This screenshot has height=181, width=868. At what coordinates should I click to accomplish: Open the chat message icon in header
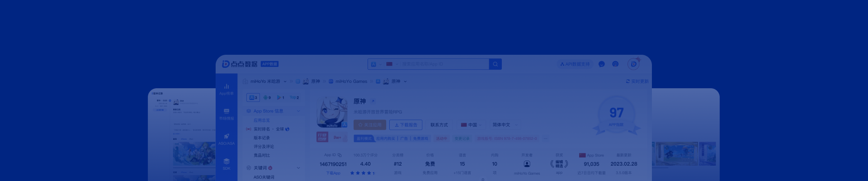[x=602, y=64]
